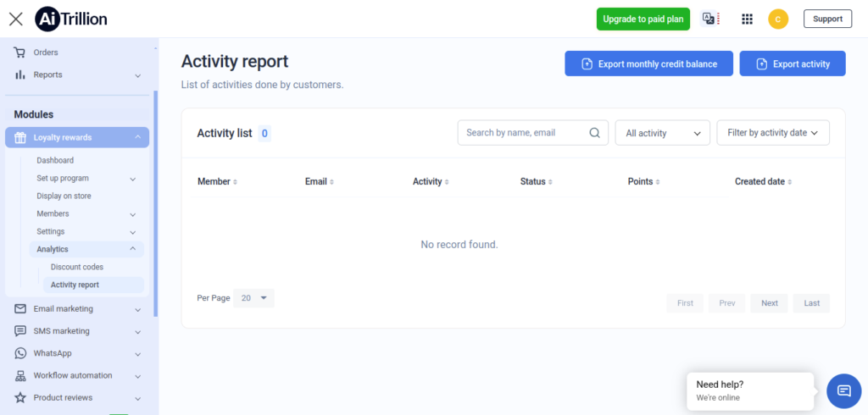Expand the Settings submenu chevron
This screenshot has height=415, width=868.
133,232
